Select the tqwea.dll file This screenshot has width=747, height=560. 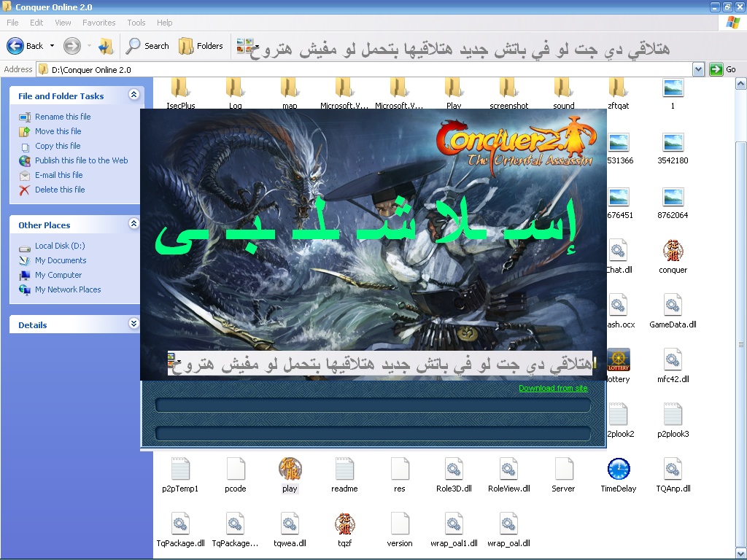tap(290, 531)
